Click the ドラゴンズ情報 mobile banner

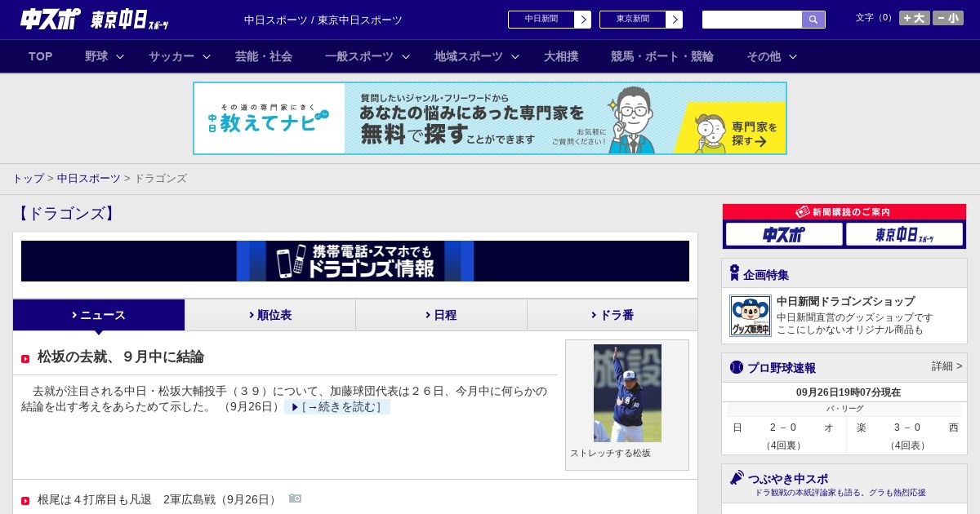coord(355,261)
